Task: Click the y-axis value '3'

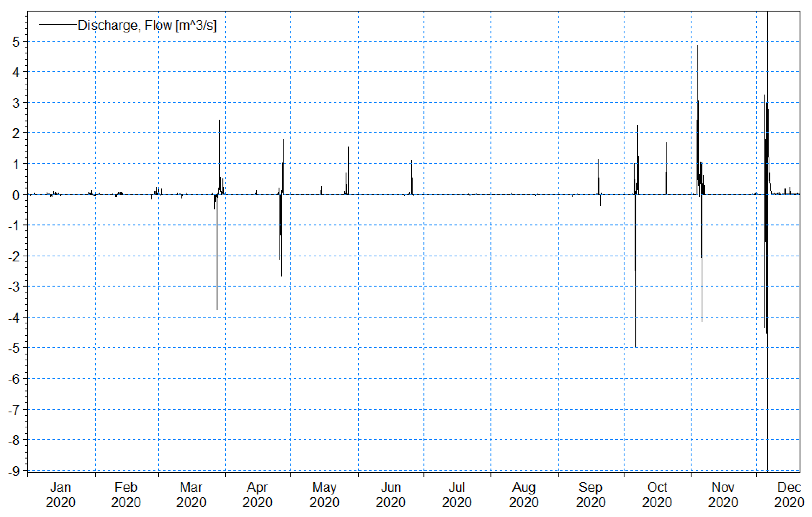Action: pyautogui.click(x=16, y=103)
